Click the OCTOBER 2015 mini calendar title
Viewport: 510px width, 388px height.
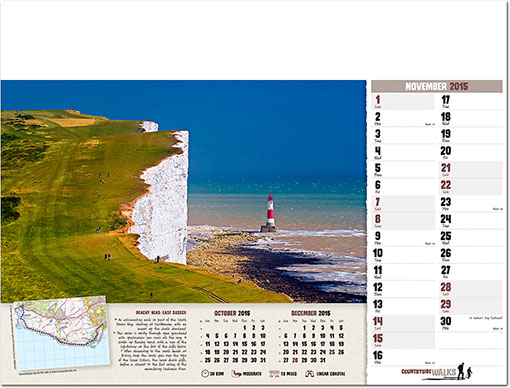232,313
